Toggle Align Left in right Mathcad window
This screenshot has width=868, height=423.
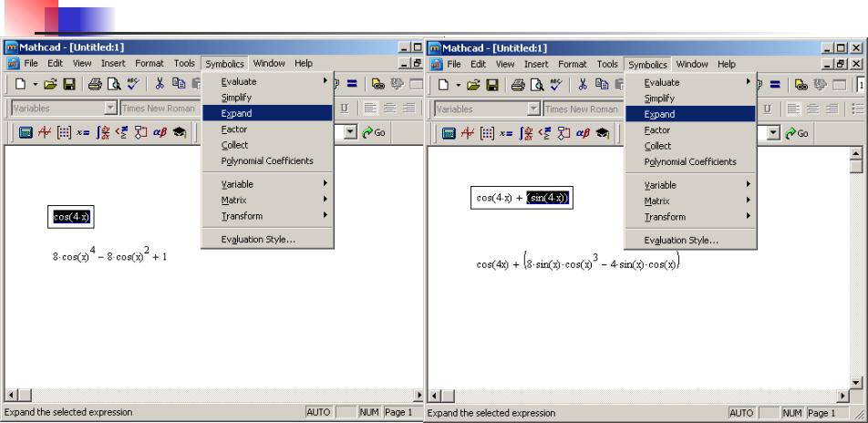792,109
